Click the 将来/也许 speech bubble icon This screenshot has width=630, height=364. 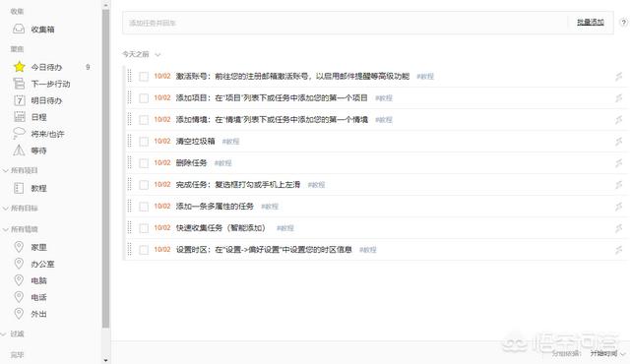tap(19, 134)
